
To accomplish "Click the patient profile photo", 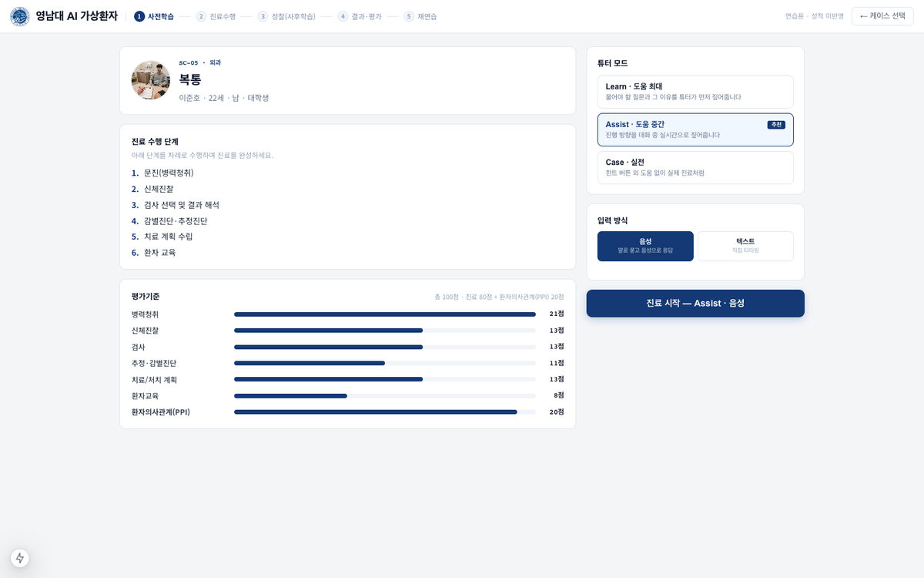I will click(x=151, y=80).
